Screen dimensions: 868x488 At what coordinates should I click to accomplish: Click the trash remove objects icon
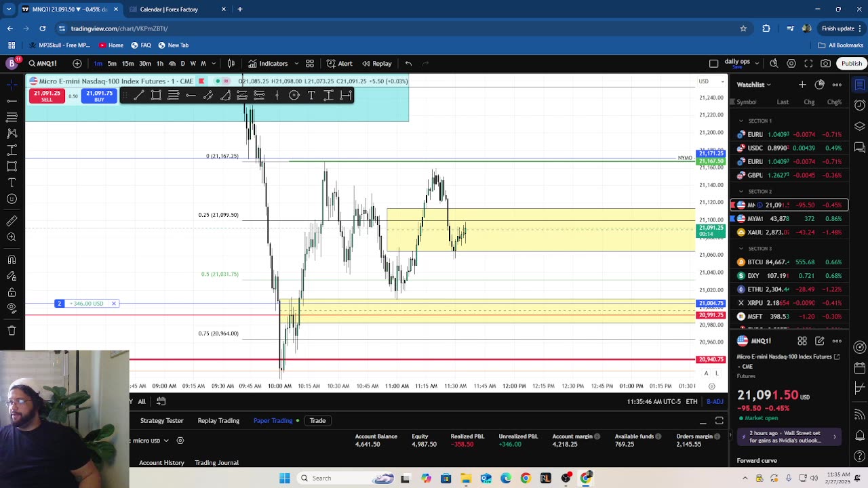[x=12, y=331]
